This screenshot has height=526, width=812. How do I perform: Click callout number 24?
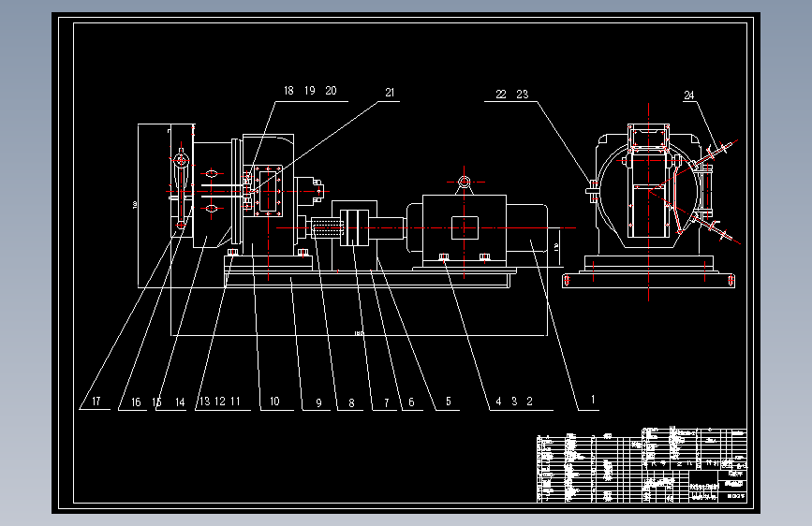(688, 95)
